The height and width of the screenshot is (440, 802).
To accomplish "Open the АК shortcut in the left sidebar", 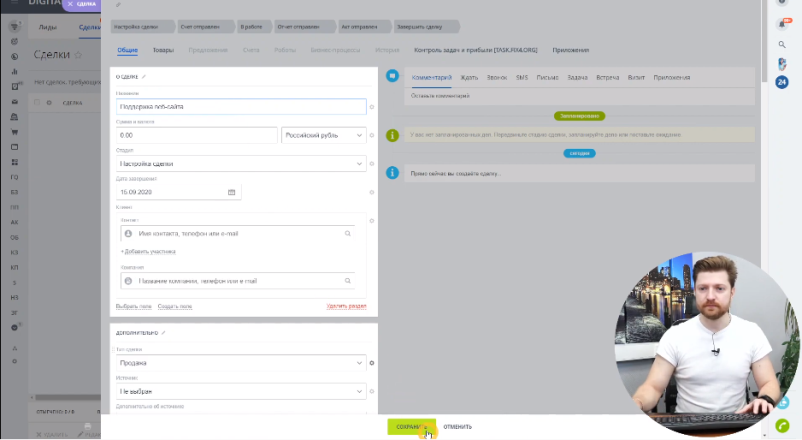I will [x=14, y=222].
